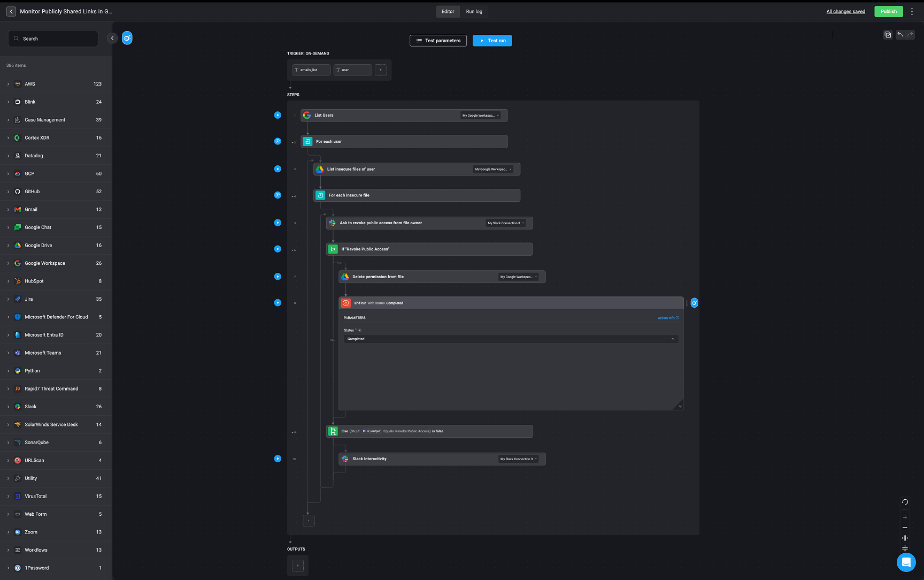Fit canvas horizontally with align icon
Image resolution: width=924 pixels, height=580 pixels.
point(905,538)
